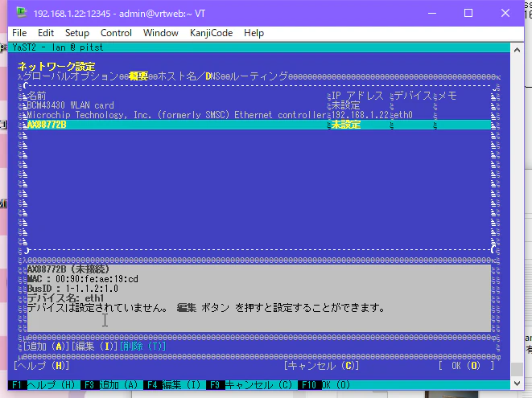Click the terminal scrollbar thumb
532x398 pixels.
tap(517, 370)
